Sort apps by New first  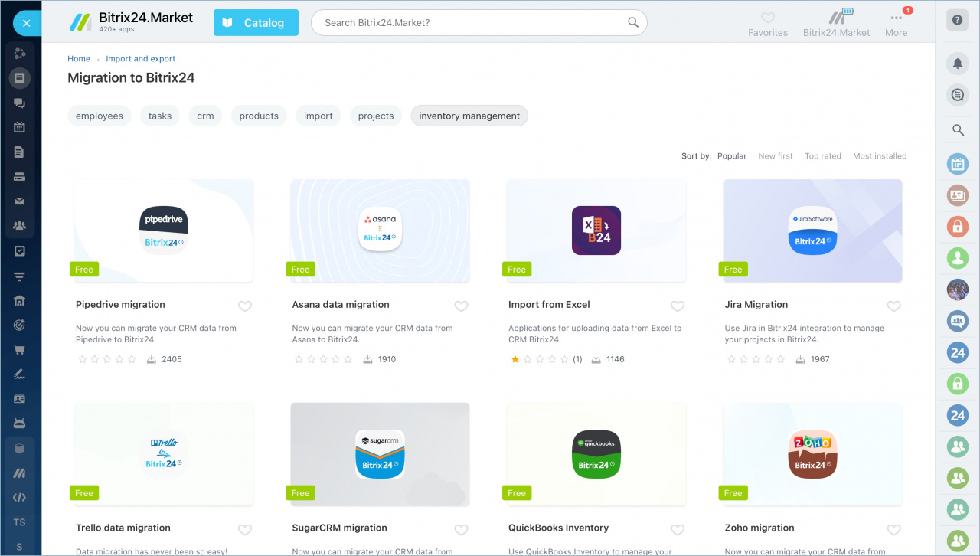coord(776,156)
